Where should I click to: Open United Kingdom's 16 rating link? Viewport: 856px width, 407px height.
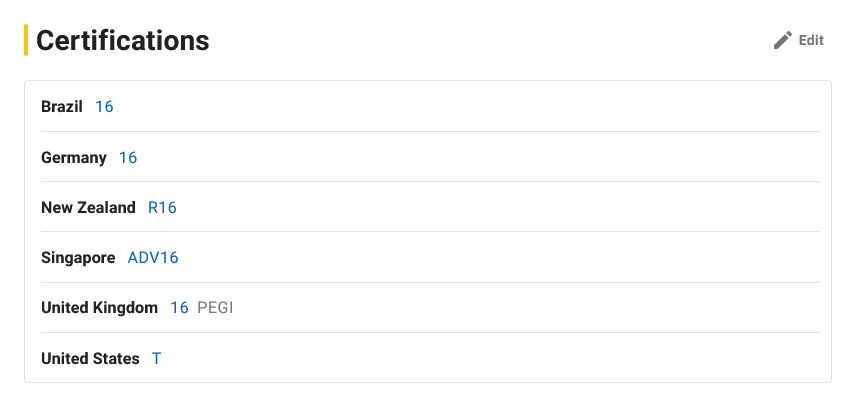179,308
